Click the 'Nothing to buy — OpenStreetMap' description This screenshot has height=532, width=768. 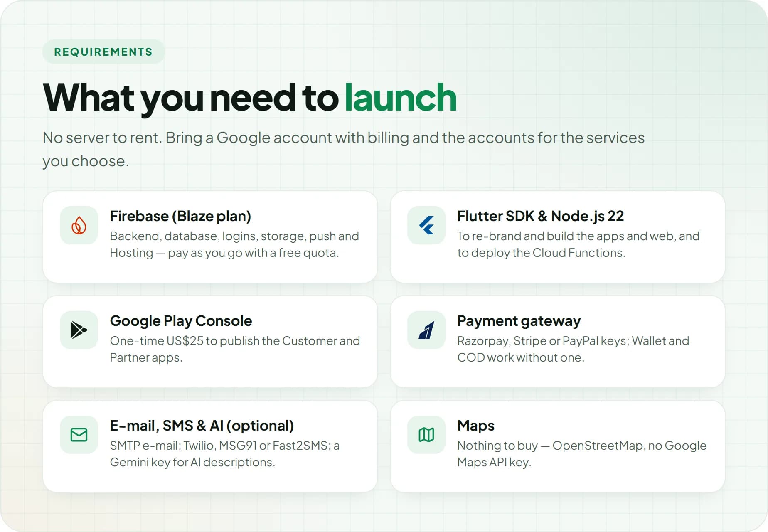(582, 454)
